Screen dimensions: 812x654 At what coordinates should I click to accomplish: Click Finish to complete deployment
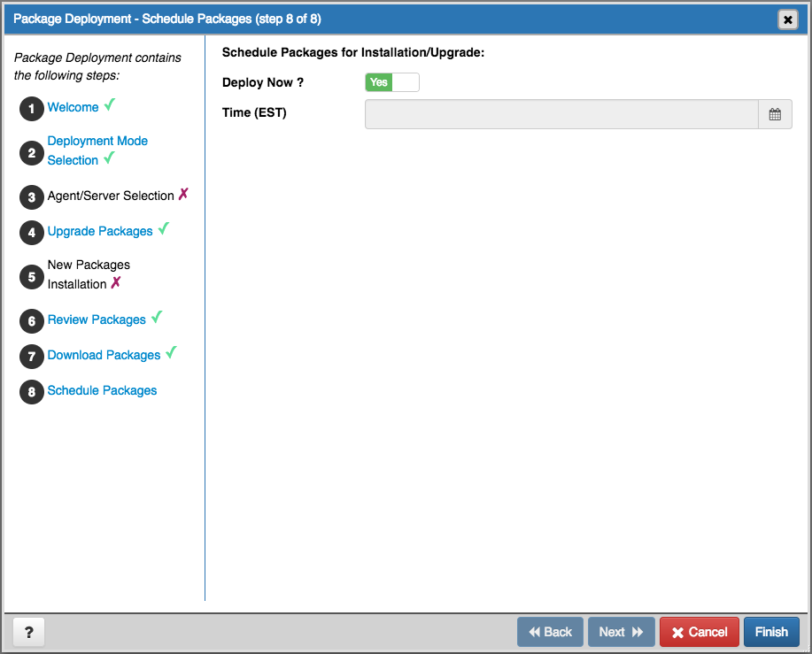[x=771, y=632]
